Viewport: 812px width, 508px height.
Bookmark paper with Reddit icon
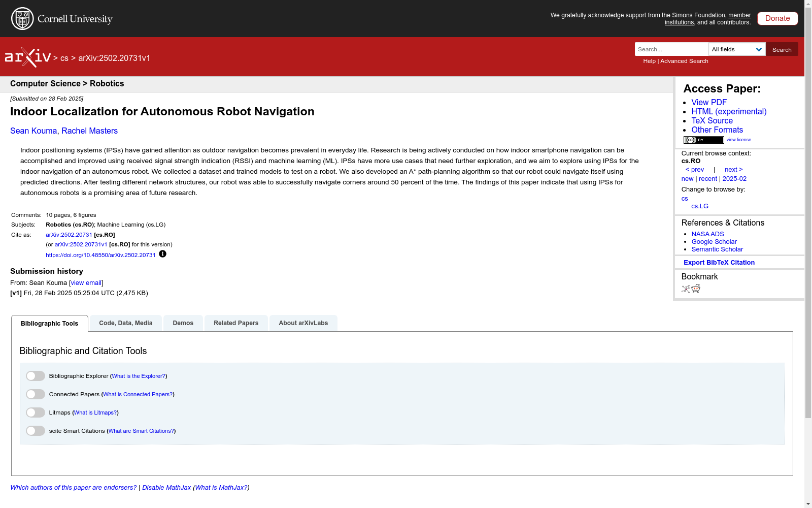click(696, 289)
